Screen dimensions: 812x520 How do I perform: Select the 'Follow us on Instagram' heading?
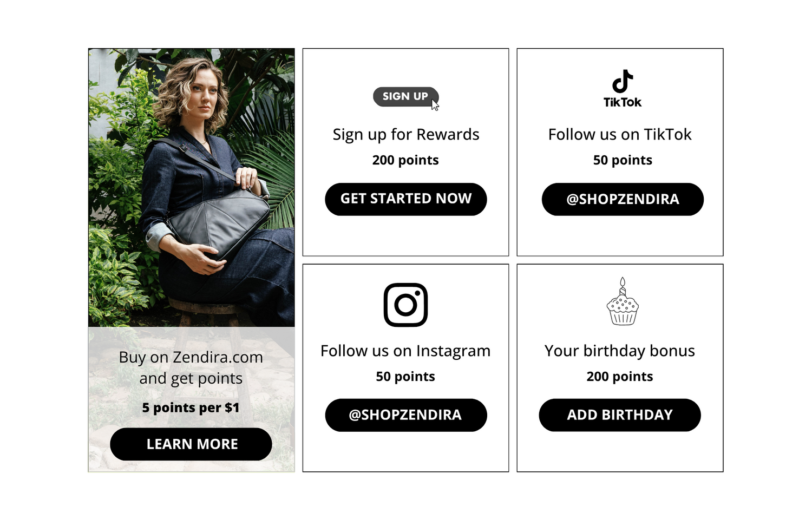click(x=405, y=351)
